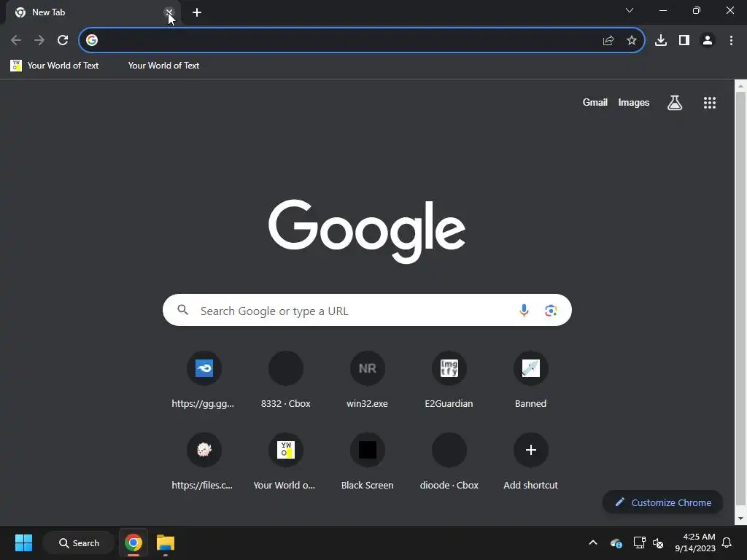This screenshot has width=747, height=560.
Task: Open Windows Start menu
Action: 23,542
